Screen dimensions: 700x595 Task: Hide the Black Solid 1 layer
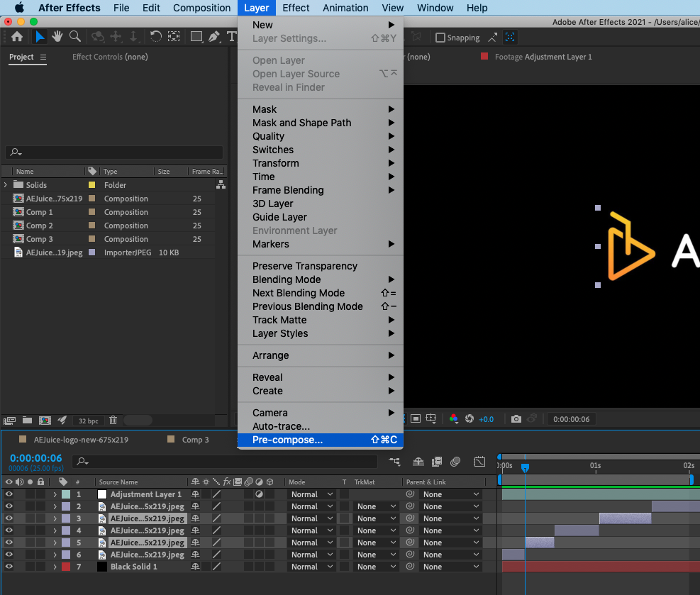tap(9, 567)
